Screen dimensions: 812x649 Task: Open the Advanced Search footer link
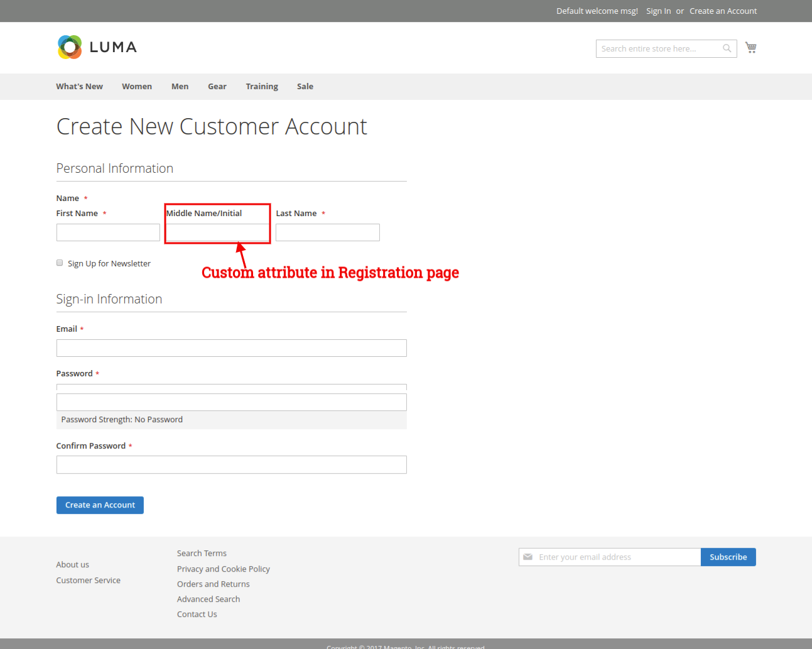tap(208, 599)
